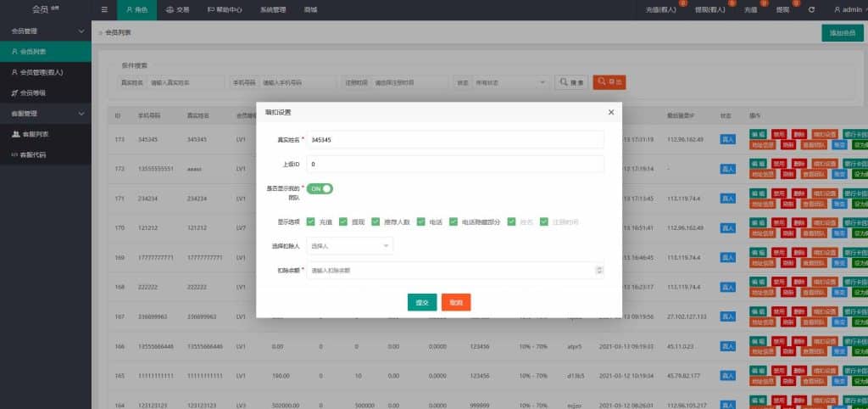Open 充值(假人) notifications in header
The height and width of the screenshot is (409, 868).
(x=661, y=9)
